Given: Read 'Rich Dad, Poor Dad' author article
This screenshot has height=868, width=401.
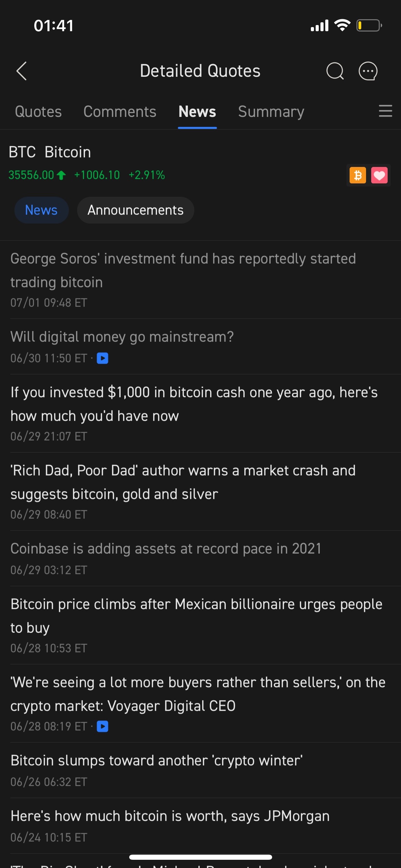Looking at the screenshot, I should coord(183,482).
